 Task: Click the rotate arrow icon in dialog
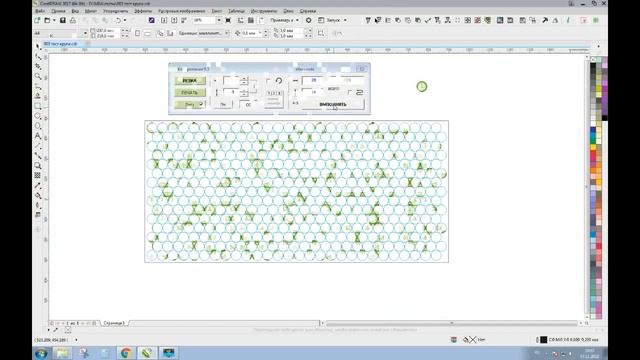279,81
